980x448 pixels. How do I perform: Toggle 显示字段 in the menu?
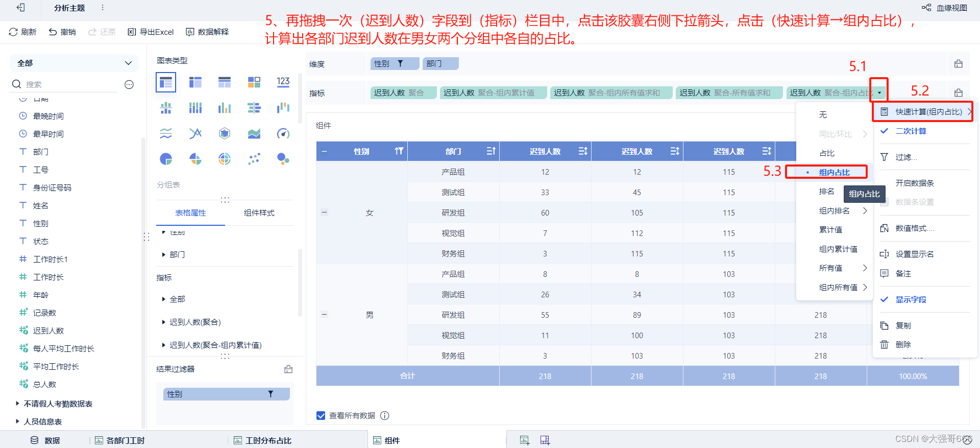coord(911,299)
